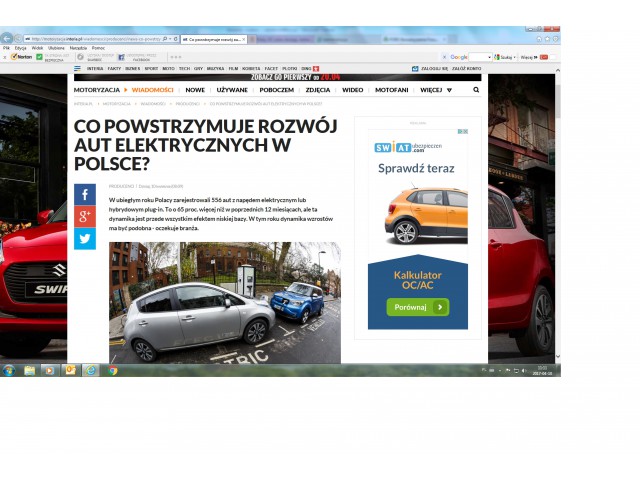Open the file explorer taskbar icon
Viewport: 640px width, 480px height.
pyautogui.click(x=30, y=370)
